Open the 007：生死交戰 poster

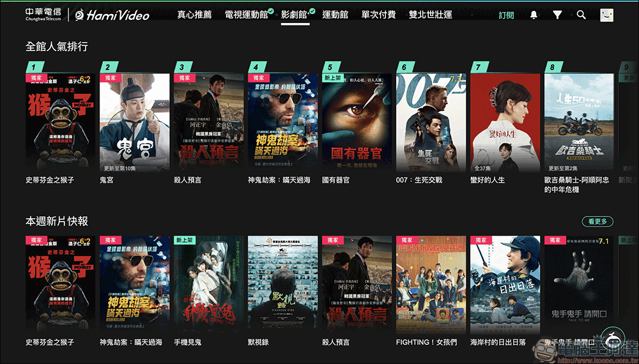point(431,123)
